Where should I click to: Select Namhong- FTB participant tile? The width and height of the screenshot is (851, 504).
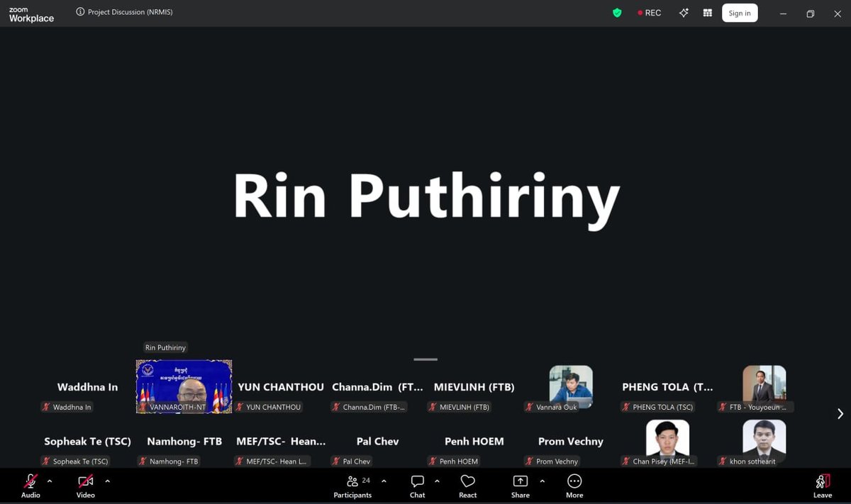184,441
